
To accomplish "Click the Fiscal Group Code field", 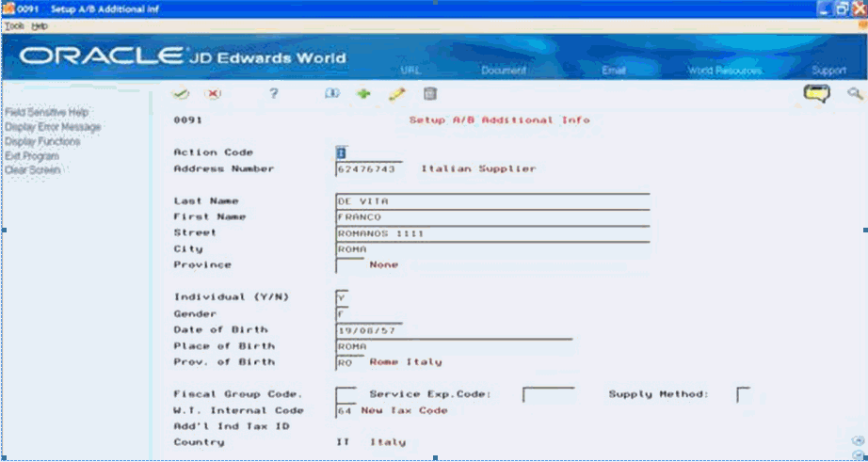I will point(346,394).
